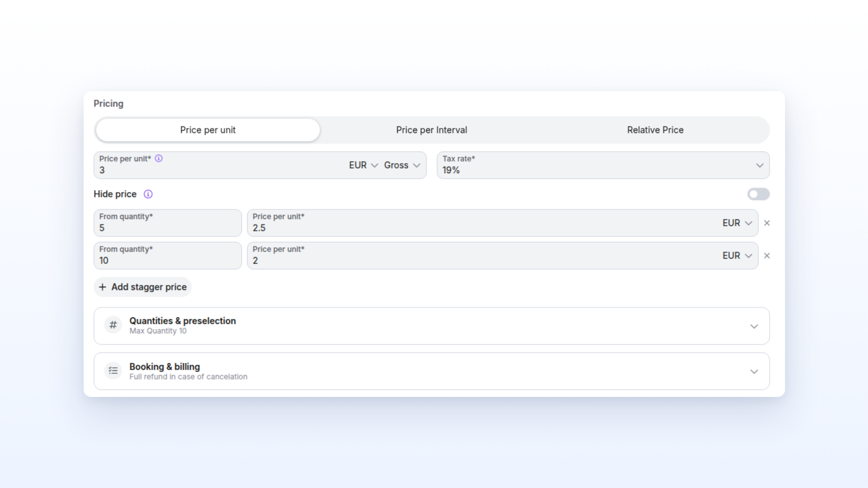Switch to Price per Interval tab
This screenshot has height=488, width=868.
tap(431, 130)
